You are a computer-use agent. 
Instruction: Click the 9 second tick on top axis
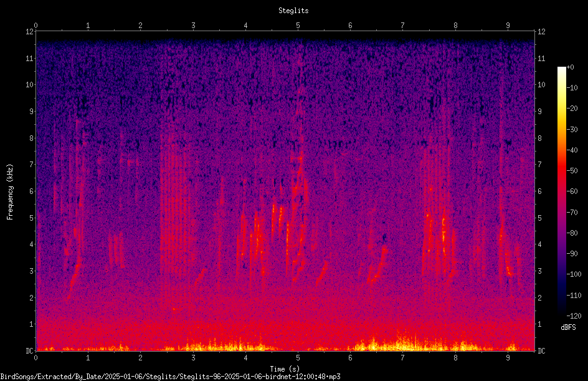(508, 25)
